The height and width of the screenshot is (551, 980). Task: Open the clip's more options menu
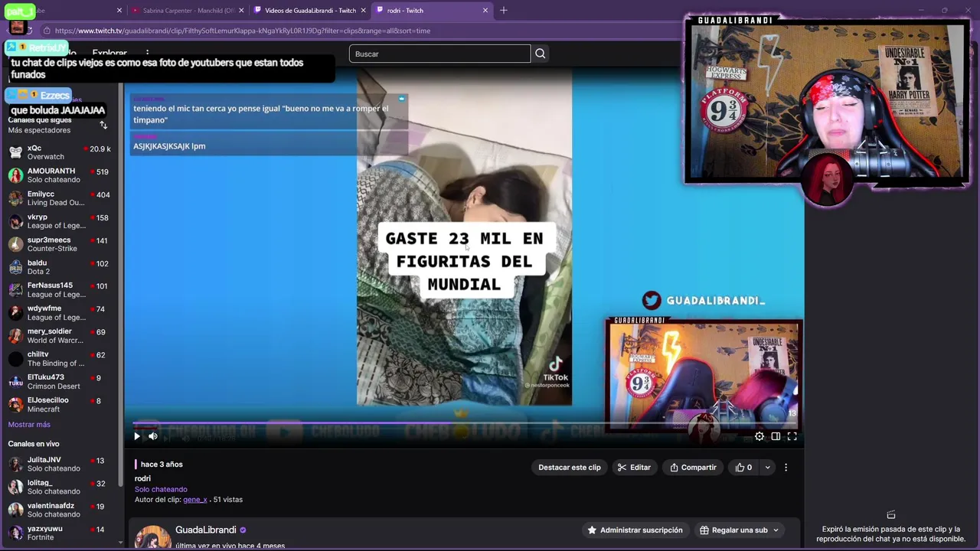786,468
